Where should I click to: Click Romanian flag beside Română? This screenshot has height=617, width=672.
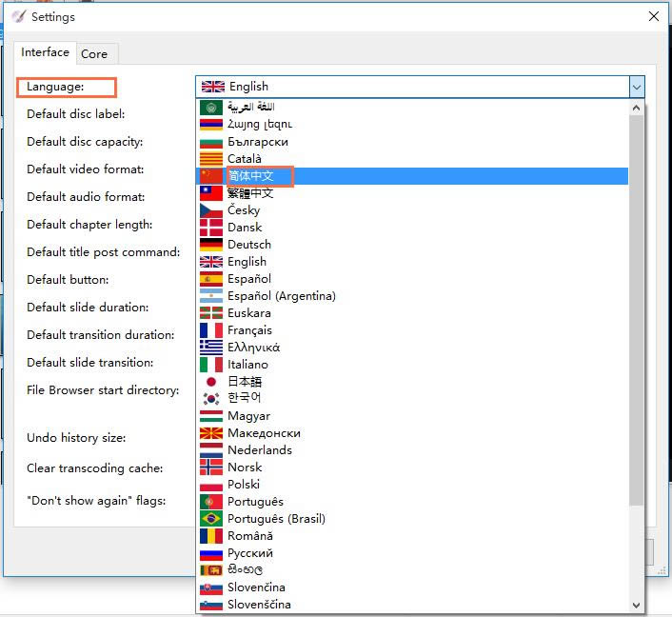point(211,536)
